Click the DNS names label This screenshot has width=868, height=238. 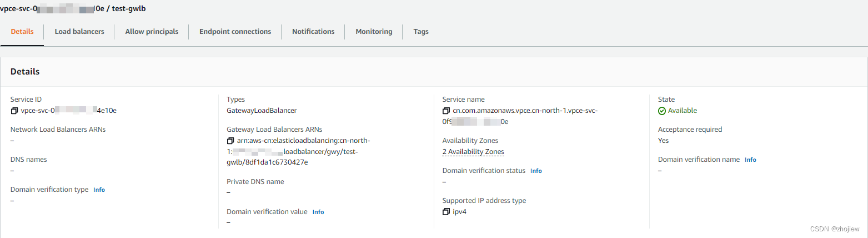pyautogui.click(x=29, y=160)
